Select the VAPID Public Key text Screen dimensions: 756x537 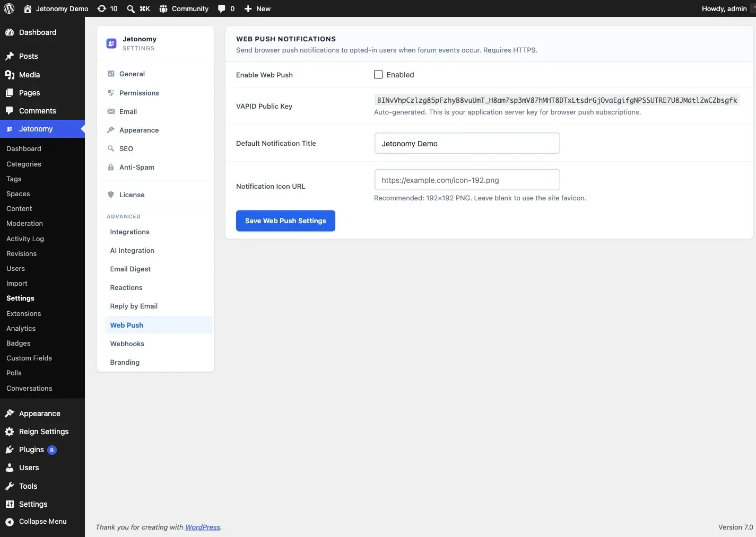(x=557, y=100)
